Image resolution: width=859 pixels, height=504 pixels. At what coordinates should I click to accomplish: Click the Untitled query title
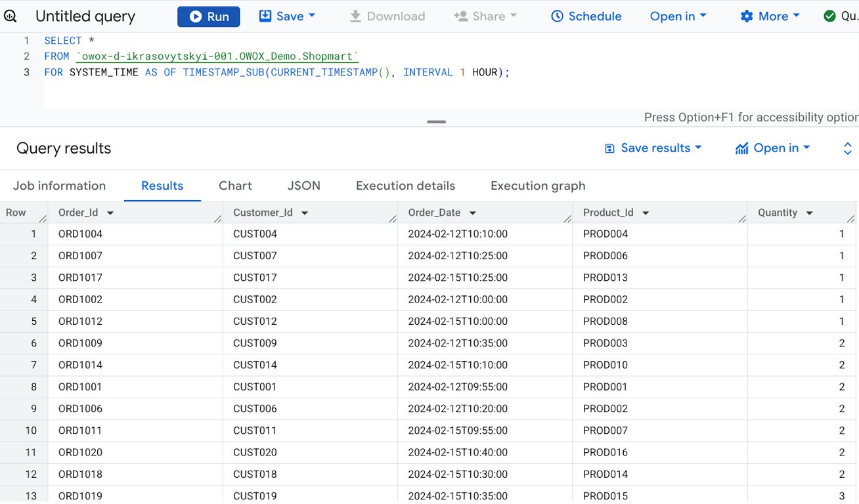[85, 16]
